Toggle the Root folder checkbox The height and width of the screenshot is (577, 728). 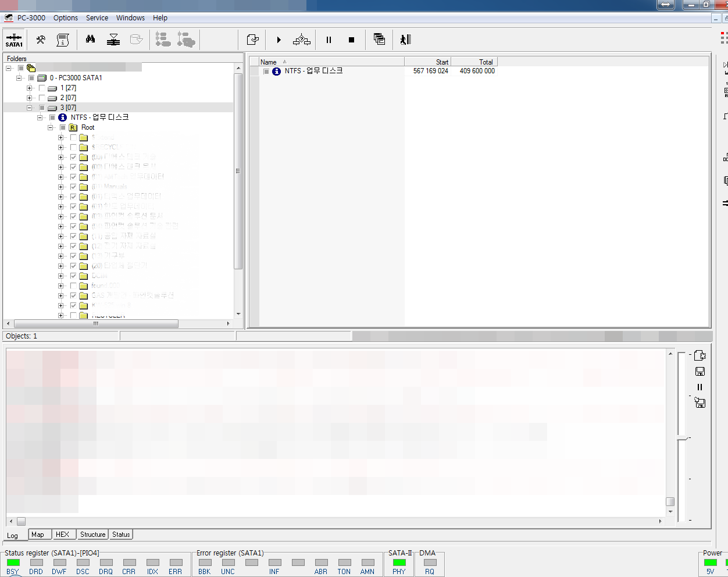pos(63,127)
